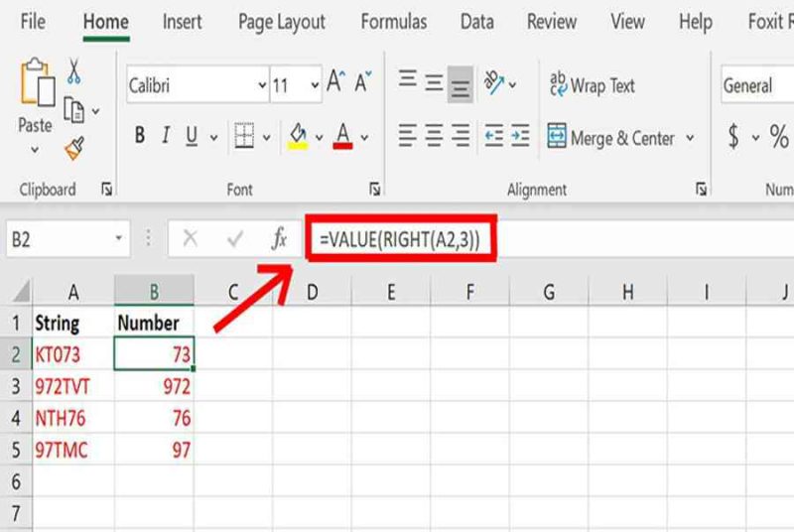Image resolution: width=794 pixels, height=532 pixels.
Task: Copy selection with the Copy icon
Action: (73, 110)
